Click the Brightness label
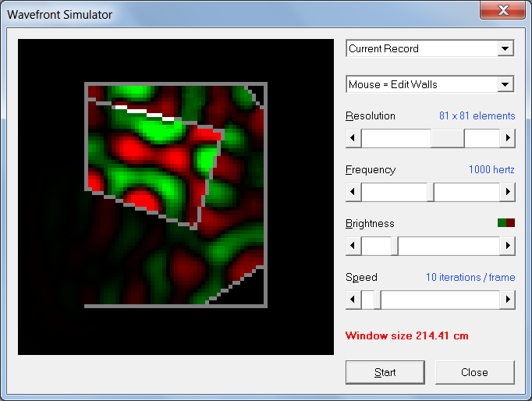532x401 pixels. click(x=370, y=224)
